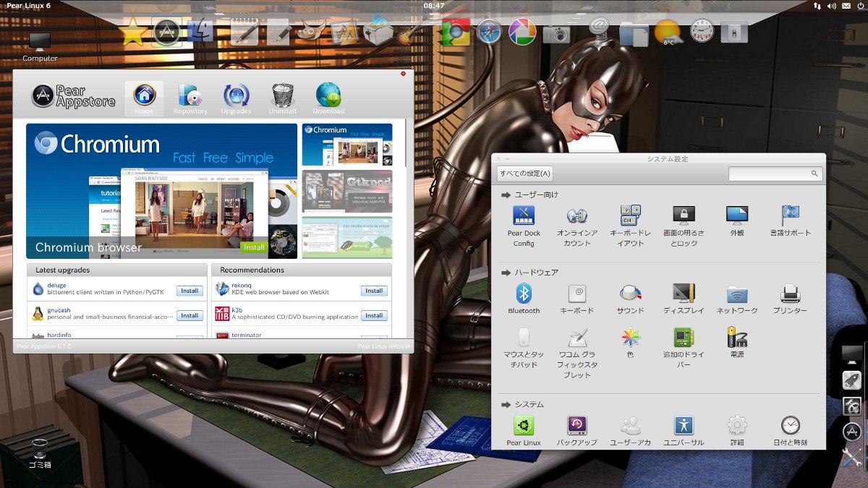Open the Home tab in Pear Appstore

tap(144, 98)
